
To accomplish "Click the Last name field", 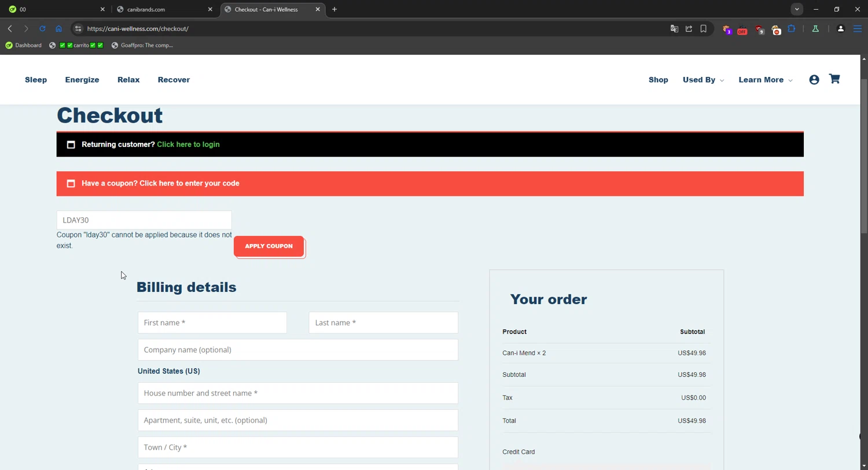I will coord(384,323).
